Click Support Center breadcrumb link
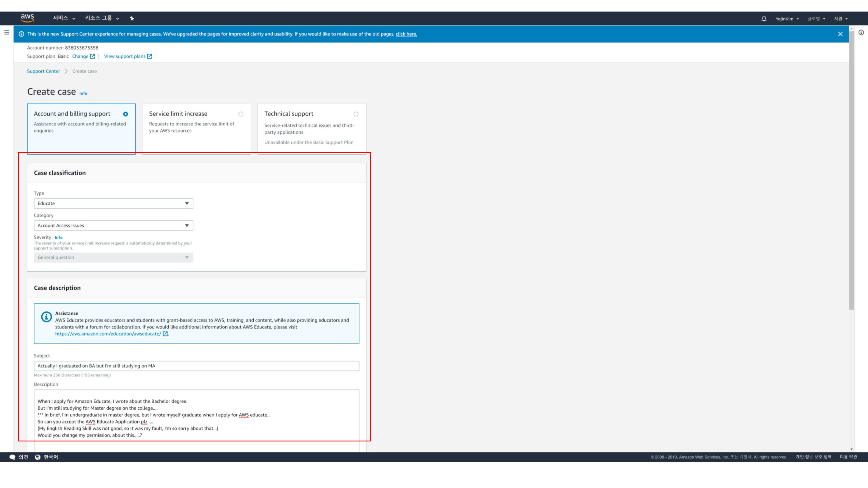Image resolution: width=868 pixels, height=488 pixels. (43, 71)
